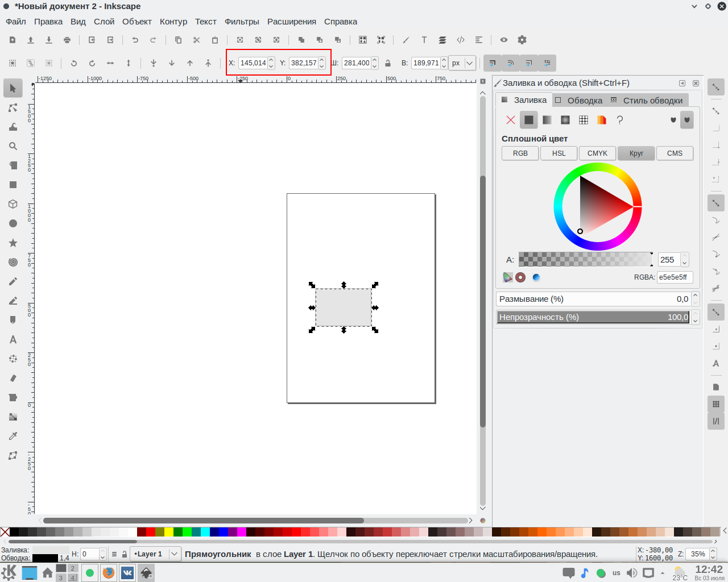This screenshot has height=582, width=728.
Task: Lower the selection to the bottom
Action: point(154,63)
